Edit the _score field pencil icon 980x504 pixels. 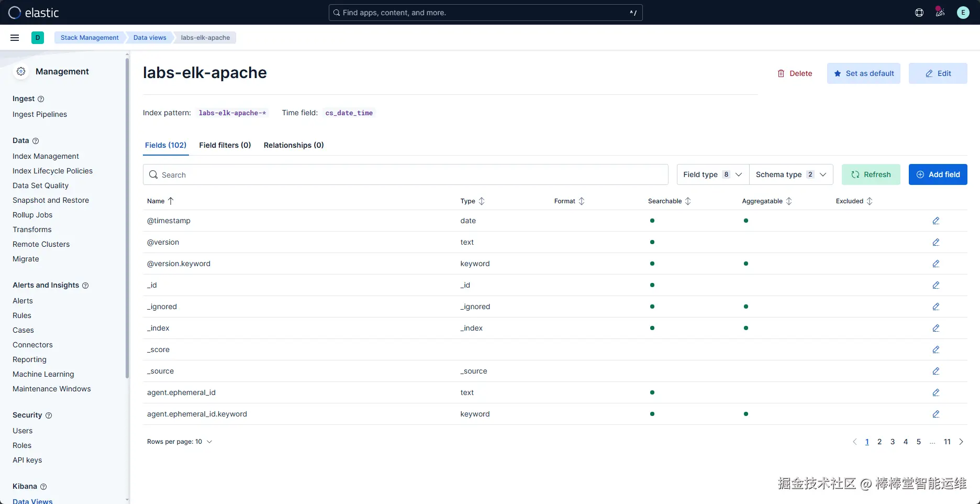[x=936, y=349]
